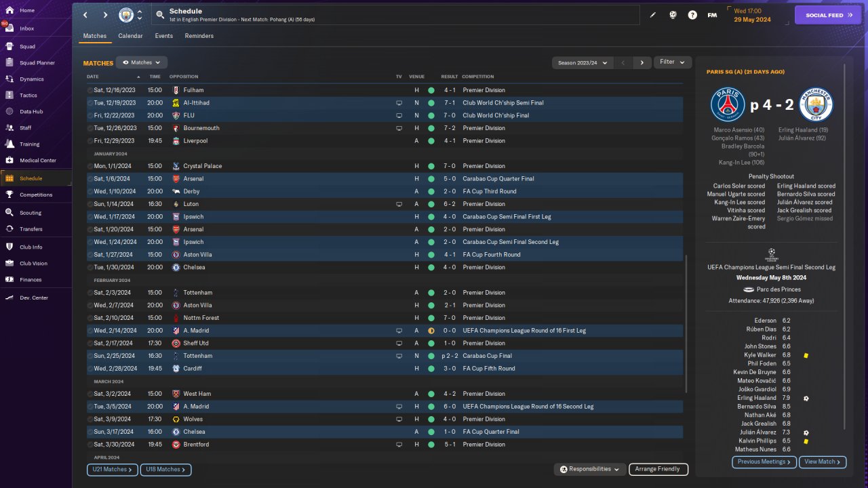Click the Carabao Cup Final competition text
The width and height of the screenshot is (868, 488).
click(x=487, y=356)
